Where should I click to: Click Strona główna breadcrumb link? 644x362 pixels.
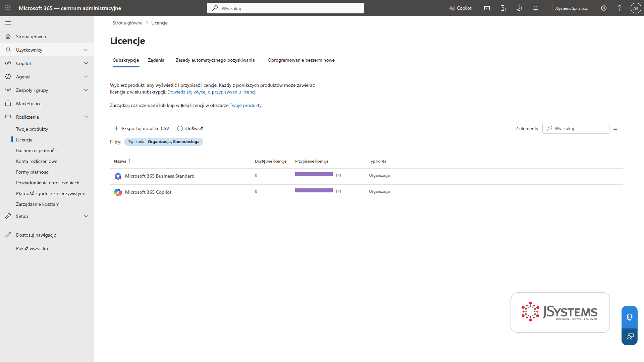pyautogui.click(x=127, y=23)
